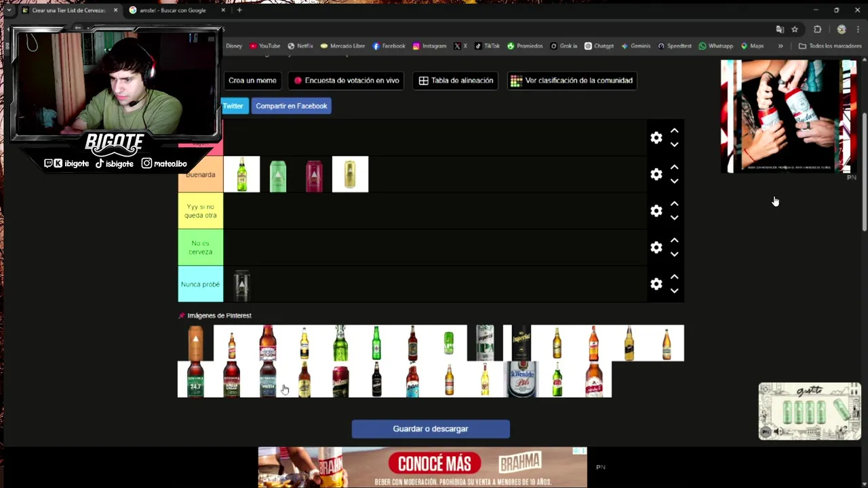Open the Disney bookmark

[x=233, y=46]
